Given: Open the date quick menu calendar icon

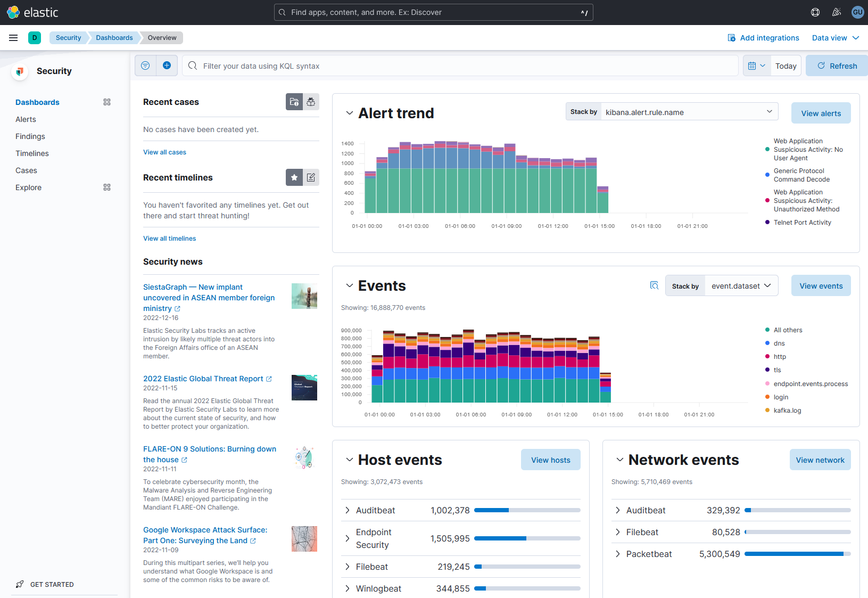Looking at the screenshot, I should (757, 65).
